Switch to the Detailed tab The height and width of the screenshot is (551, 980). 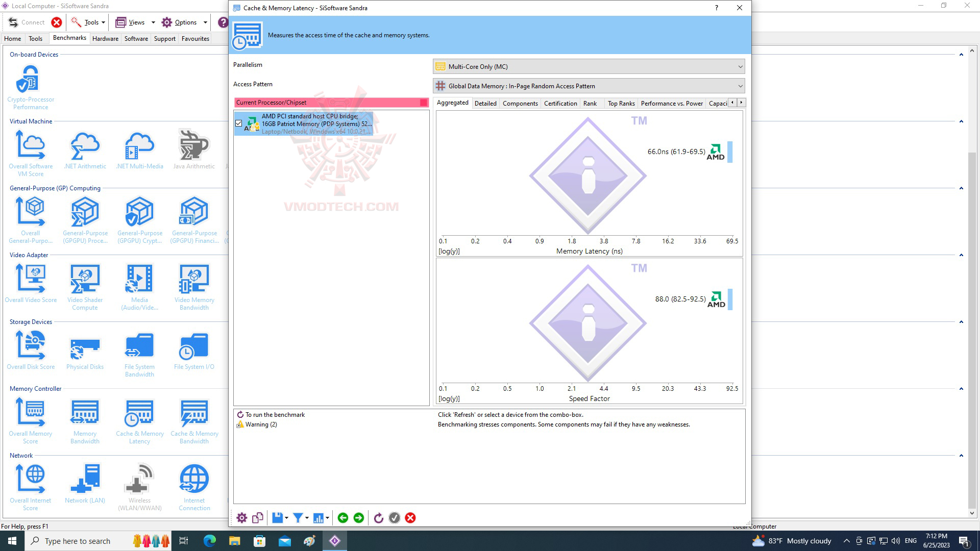pos(485,103)
